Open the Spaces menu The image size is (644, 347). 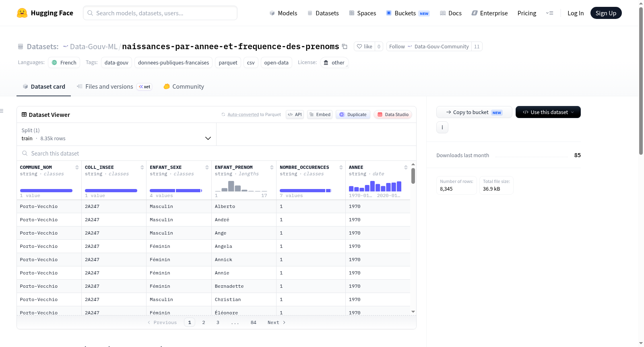coord(362,13)
